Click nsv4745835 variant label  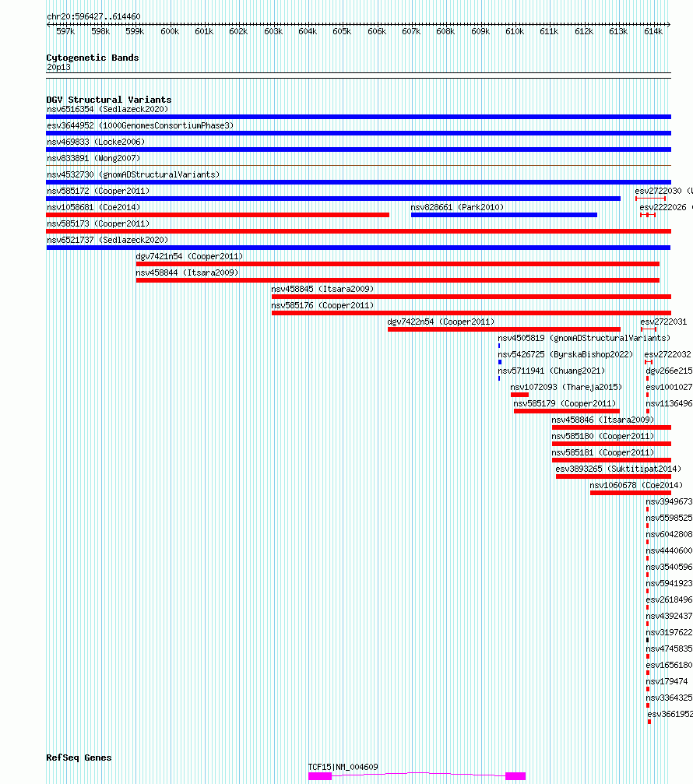669,649
